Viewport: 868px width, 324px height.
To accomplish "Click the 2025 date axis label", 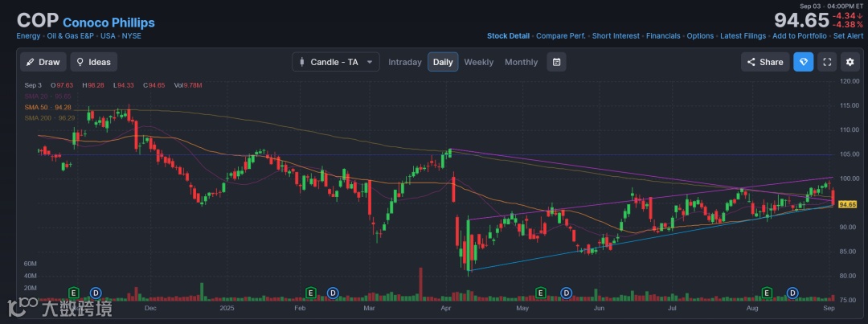I will [x=227, y=306].
